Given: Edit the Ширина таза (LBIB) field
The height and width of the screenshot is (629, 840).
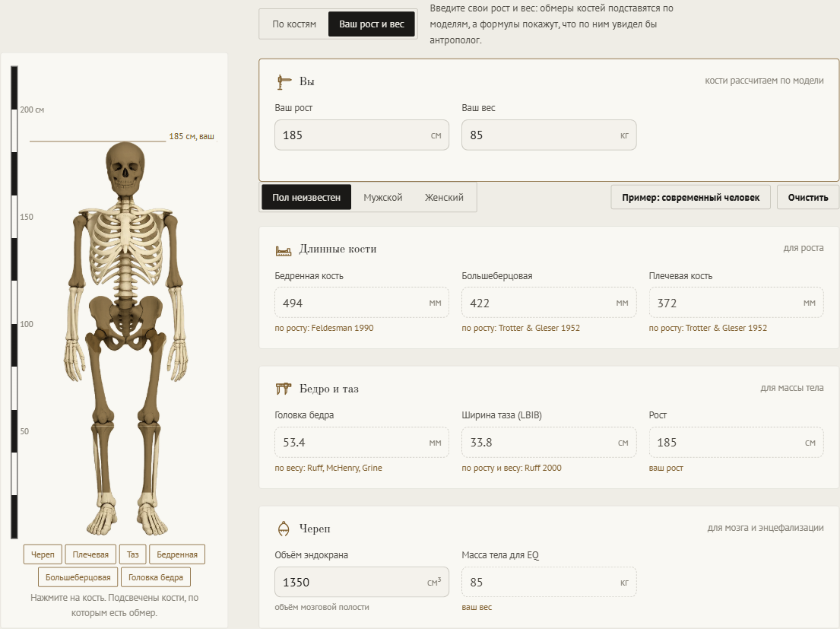Looking at the screenshot, I should pyautogui.click(x=549, y=443).
